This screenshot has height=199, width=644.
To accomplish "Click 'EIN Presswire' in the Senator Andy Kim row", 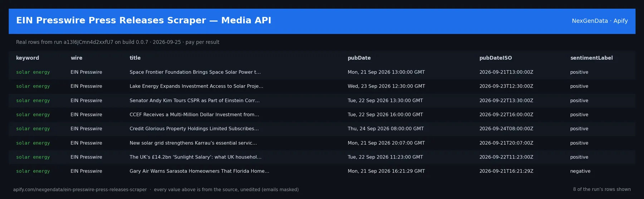I will point(86,101).
